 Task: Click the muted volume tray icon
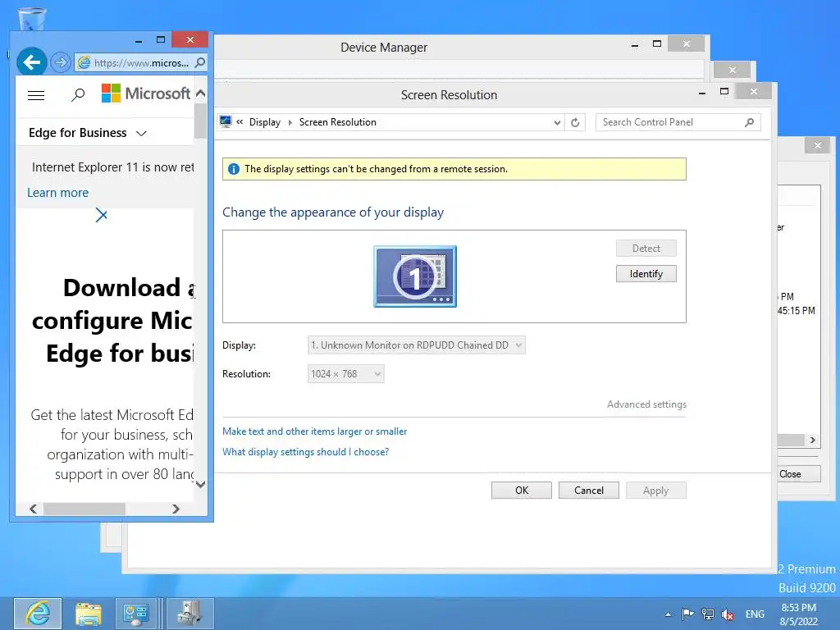728,614
